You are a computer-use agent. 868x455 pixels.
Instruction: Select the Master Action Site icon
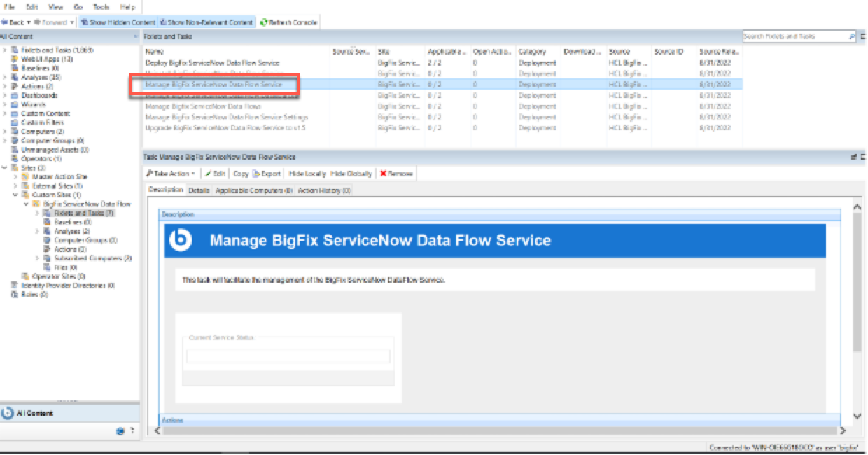(26, 177)
